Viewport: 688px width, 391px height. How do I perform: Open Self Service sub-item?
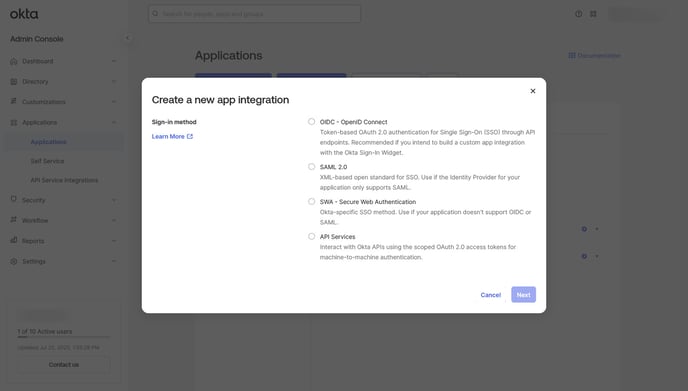(47, 161)
